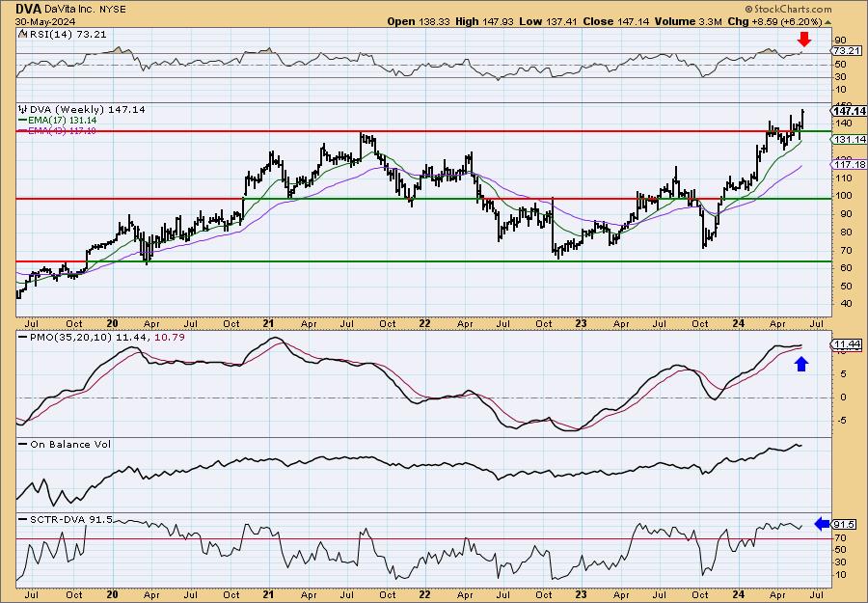
Task: Click the 131.14 EMA price tag
Action: tap(848, 140)
